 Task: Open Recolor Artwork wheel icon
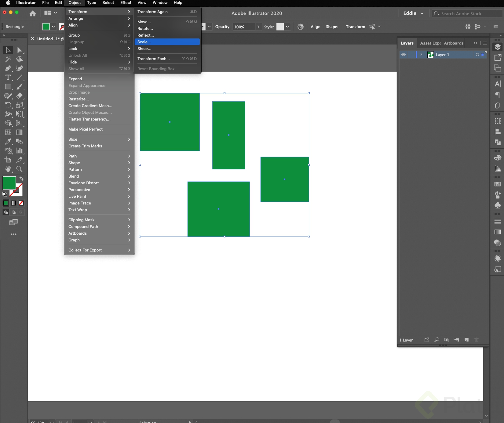tap(301, 27)
